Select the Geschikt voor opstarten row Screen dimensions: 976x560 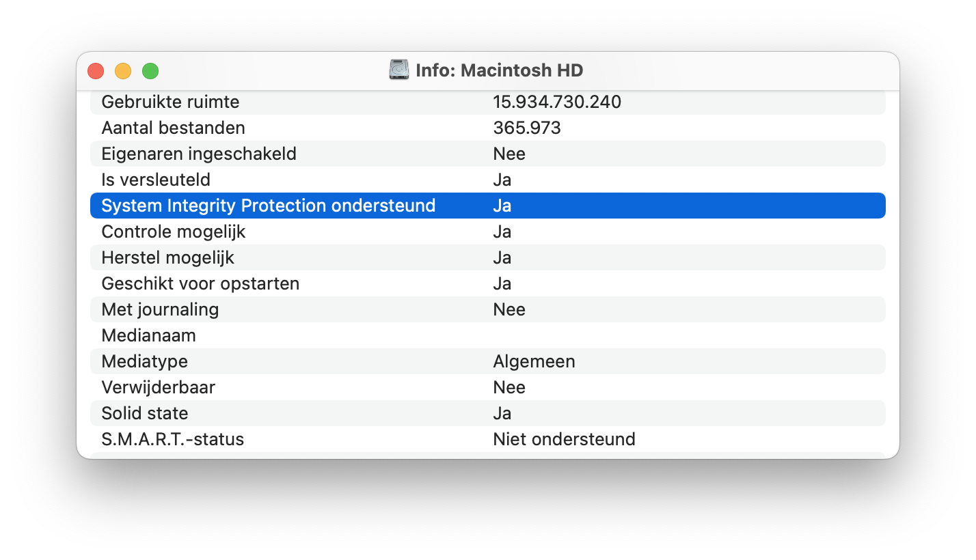click(488, 283)
